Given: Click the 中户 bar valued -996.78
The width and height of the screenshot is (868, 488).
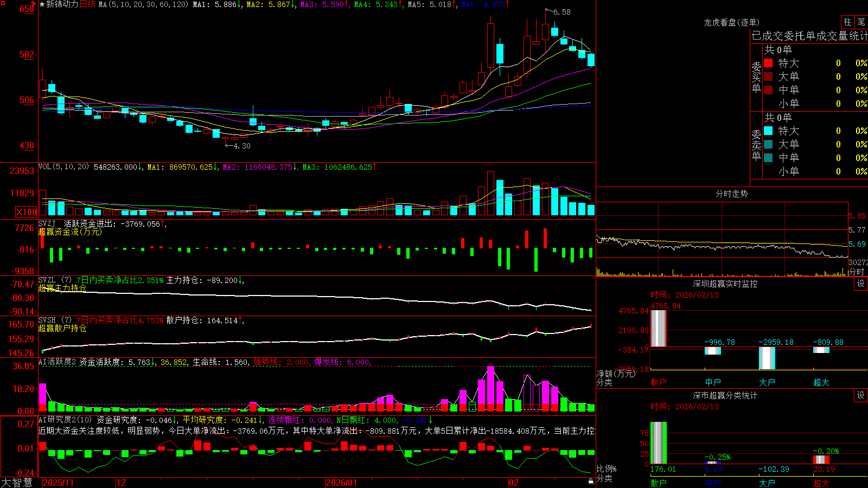Looking at the screenshot, I should coord(713,351).
